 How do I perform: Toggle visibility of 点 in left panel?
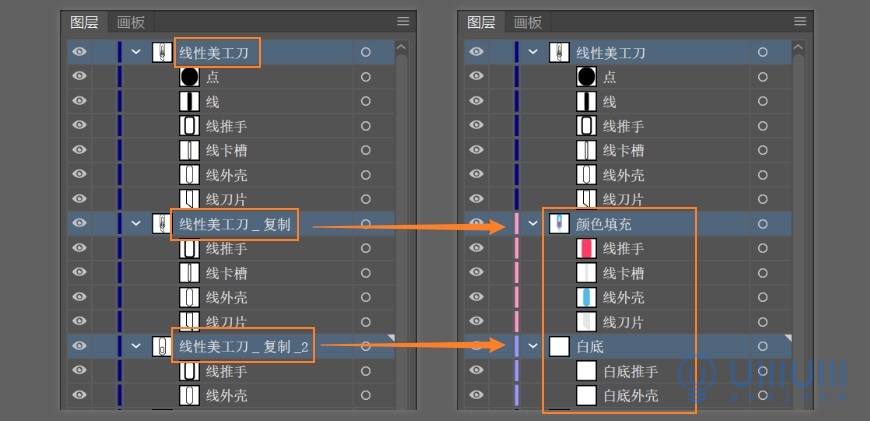tap(79, 76)
